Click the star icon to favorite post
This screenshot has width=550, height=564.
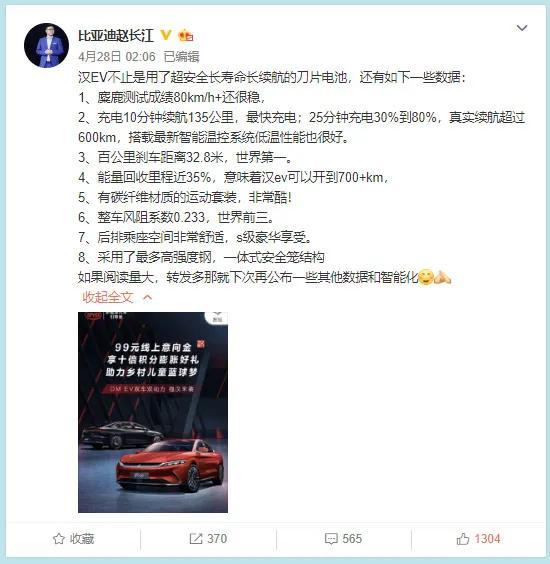pos(58,538)
